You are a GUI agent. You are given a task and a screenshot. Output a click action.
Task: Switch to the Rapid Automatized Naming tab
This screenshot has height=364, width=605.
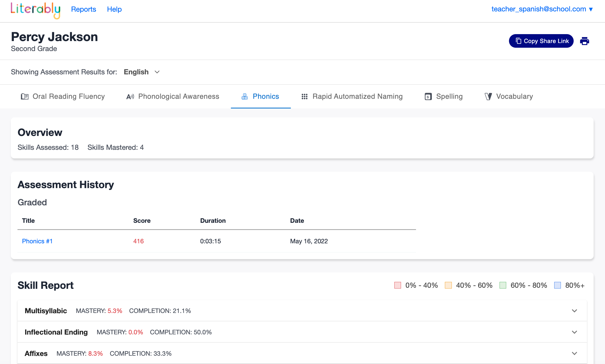(x=352, y=97)
